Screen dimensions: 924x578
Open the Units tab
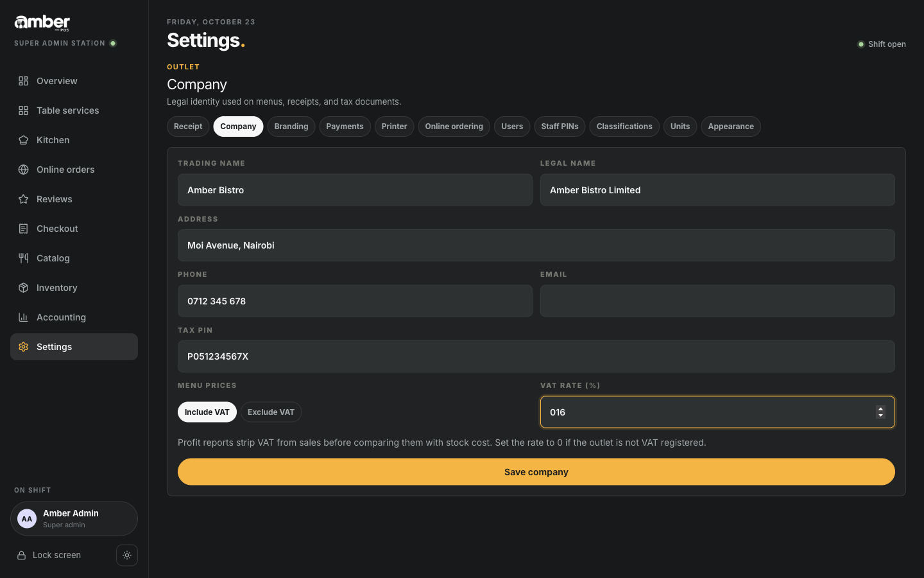point(680,127)
